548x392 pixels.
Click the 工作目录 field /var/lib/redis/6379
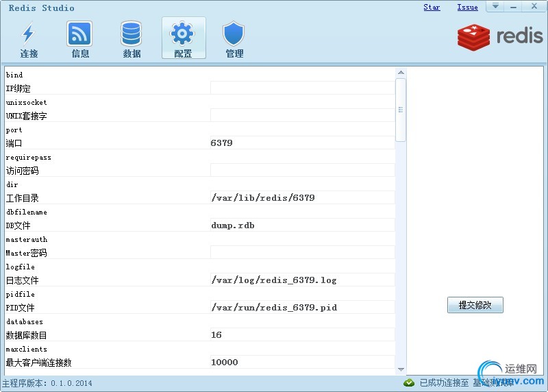coord(302,197)
